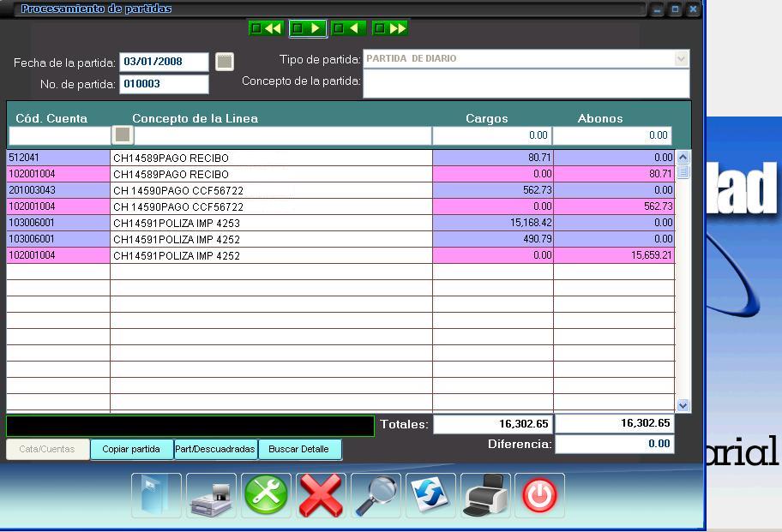782x532 pixels.
Task: Open the account lookup button beside Cód. Cuenta
Action: pos(123,134)
